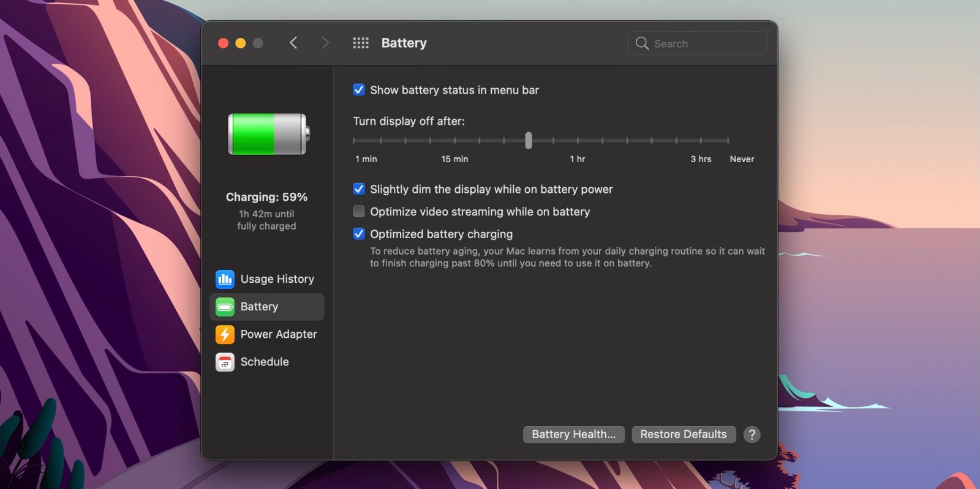
Task: Go forward with the right chevron
Action: click(325, 43)
